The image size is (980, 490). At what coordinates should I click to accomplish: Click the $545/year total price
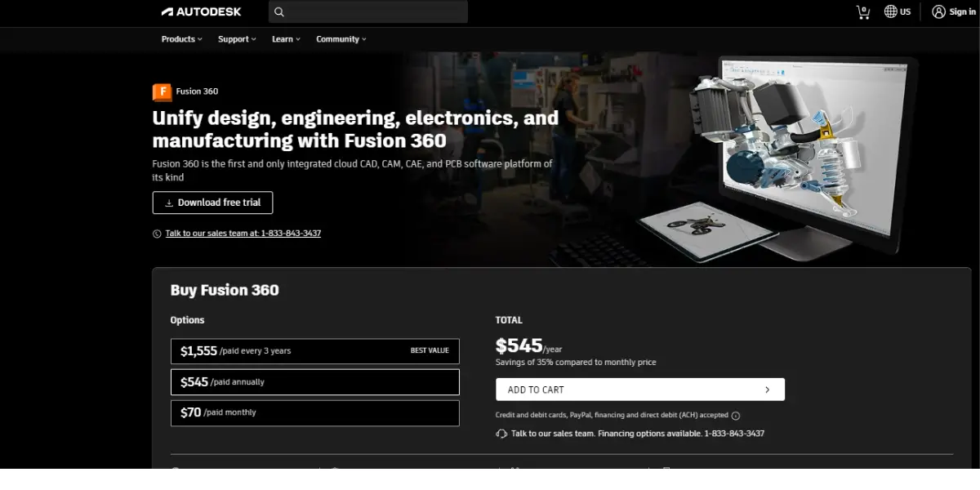528,345
